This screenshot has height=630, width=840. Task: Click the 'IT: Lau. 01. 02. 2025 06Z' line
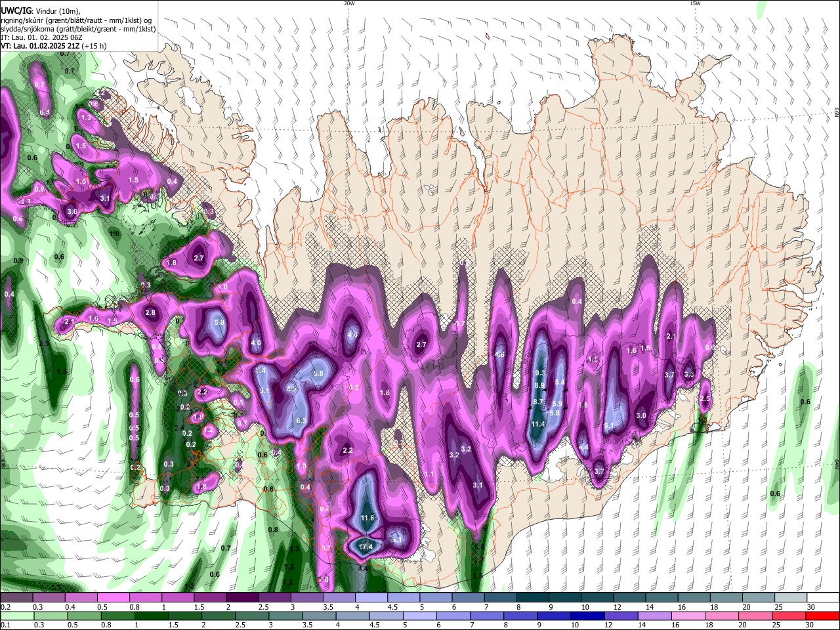[41, 37]
